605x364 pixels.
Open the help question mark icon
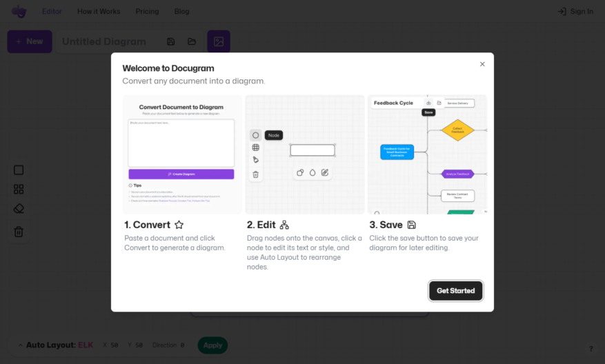591,349
